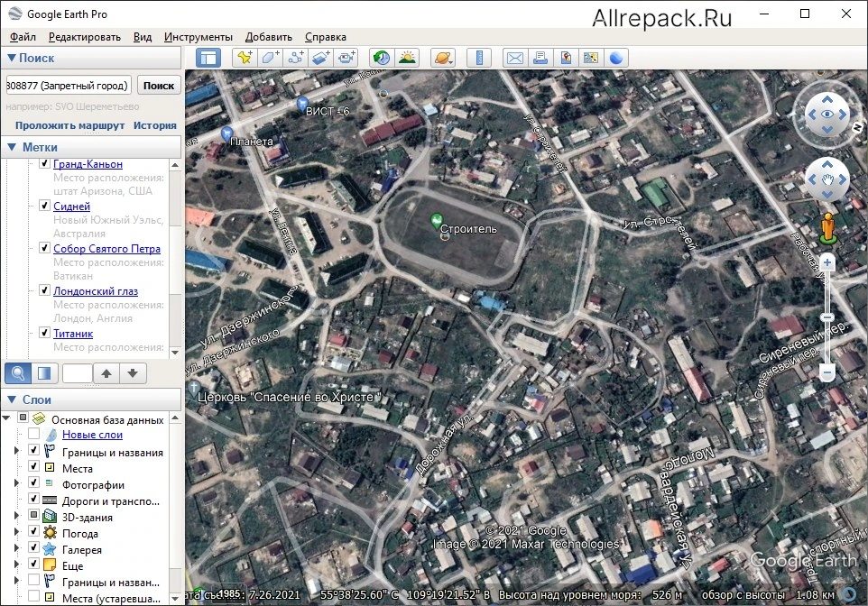Move the item up with the arrow button
Image resolution: width=868 pixels, height=606 pixels.
pyautogui.click(x=106, y=373)
